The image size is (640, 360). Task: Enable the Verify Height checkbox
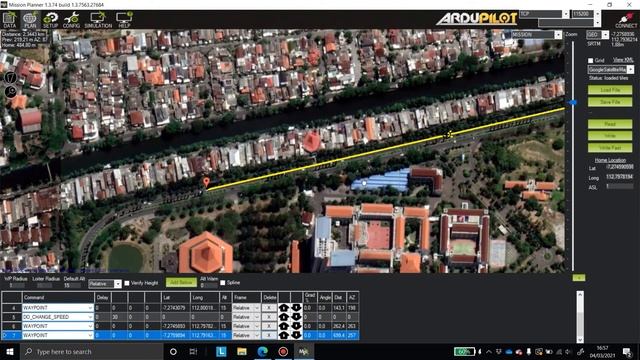[127, 283]
